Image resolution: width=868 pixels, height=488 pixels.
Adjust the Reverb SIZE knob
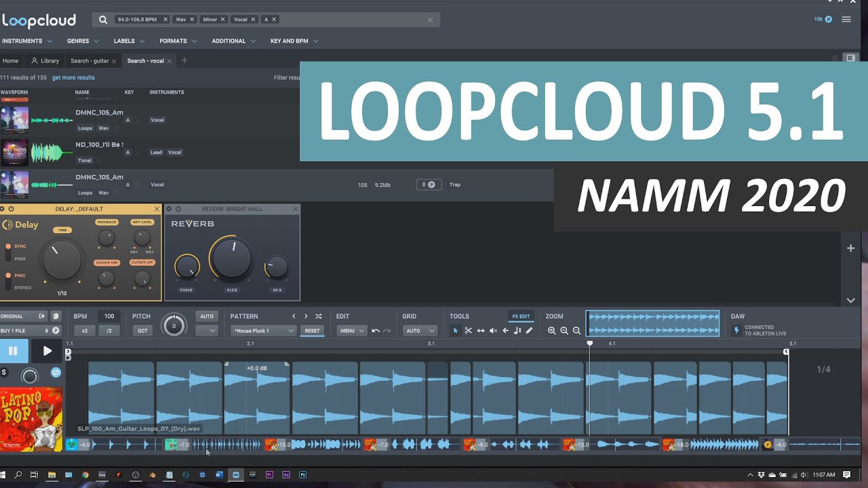point(231,259)
